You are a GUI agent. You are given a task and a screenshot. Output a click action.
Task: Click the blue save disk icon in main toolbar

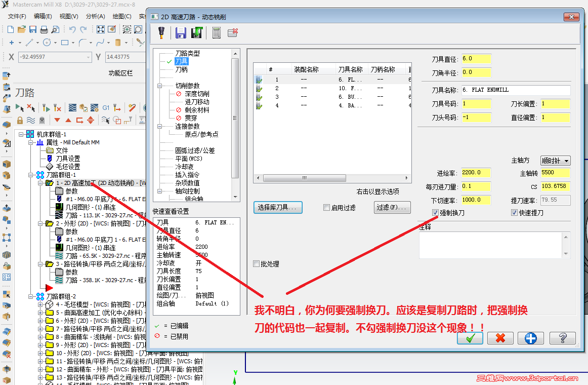coord(32,30)
